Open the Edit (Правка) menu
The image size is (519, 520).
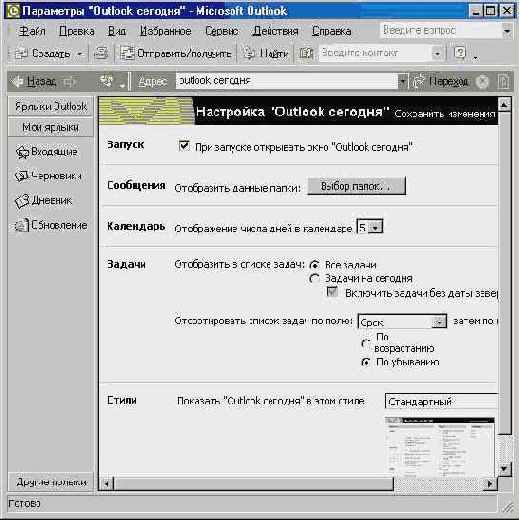77,31
